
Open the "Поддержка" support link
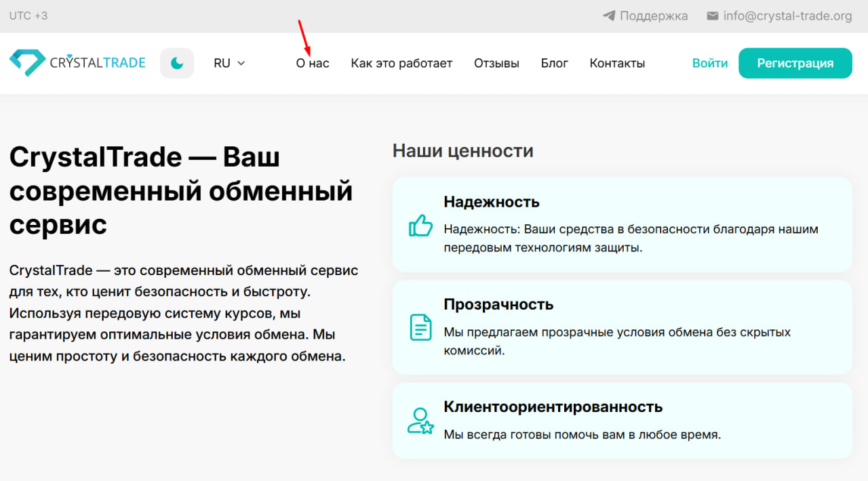653,16
